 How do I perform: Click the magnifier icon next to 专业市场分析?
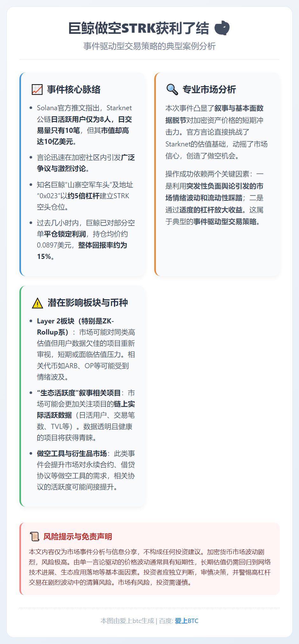(x=172, y=90)
